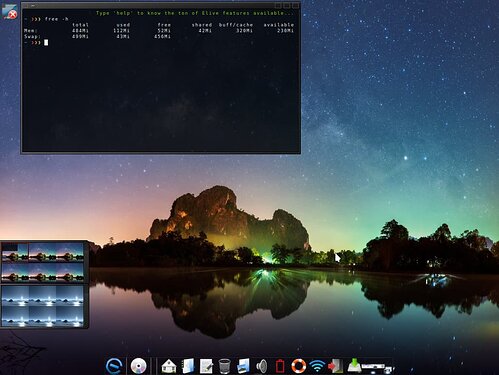
Task: Switch to first desktop in upper pager
Action: [x=15, y=252]
